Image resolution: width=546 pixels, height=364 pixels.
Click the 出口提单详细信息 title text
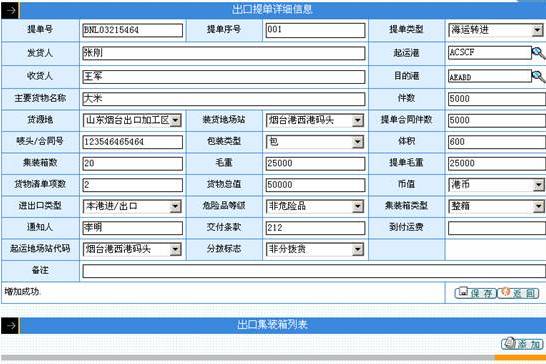click(272, 9)
